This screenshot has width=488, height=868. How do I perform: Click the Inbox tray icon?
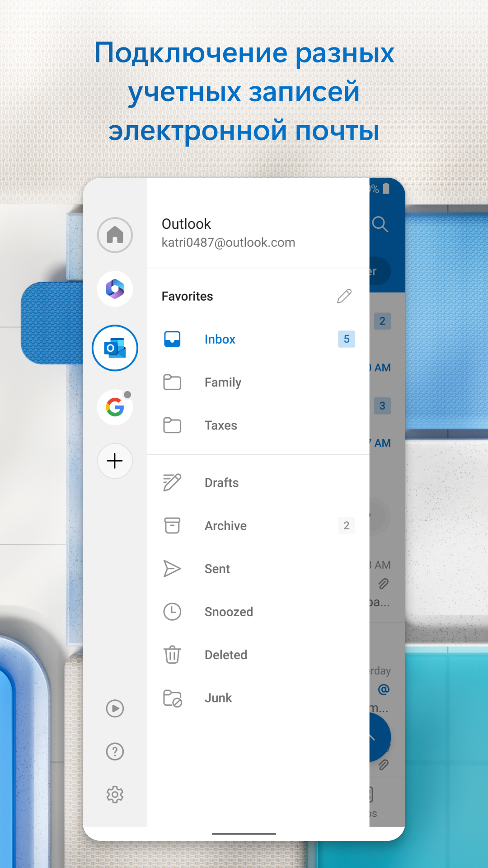coord(172,339)
